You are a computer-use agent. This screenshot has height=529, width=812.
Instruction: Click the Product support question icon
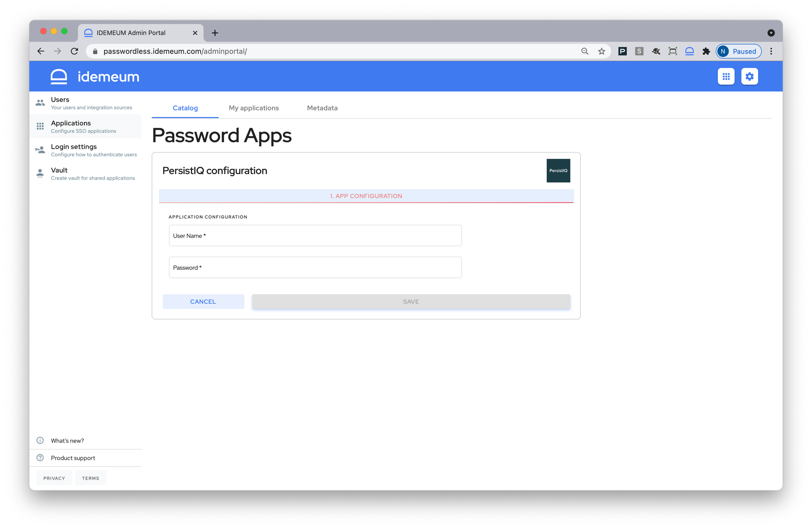40,458
